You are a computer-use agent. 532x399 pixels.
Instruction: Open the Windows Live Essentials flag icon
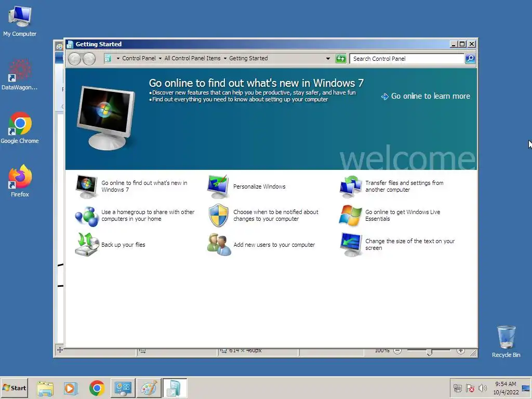350,216
